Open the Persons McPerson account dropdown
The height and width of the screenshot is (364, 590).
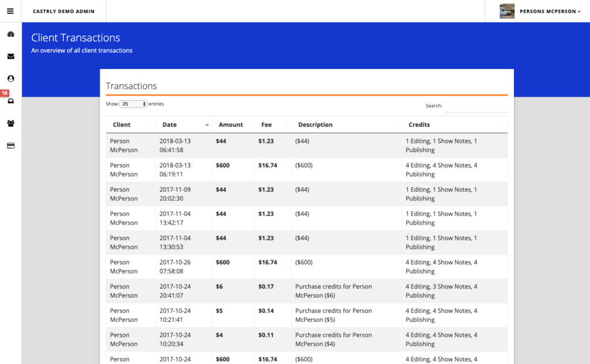550,12
